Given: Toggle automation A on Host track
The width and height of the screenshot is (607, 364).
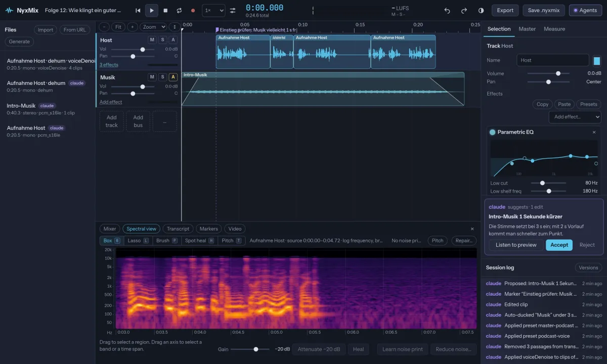Looking at the screenshot, I should pyautogui.click(x=173, y=40).
